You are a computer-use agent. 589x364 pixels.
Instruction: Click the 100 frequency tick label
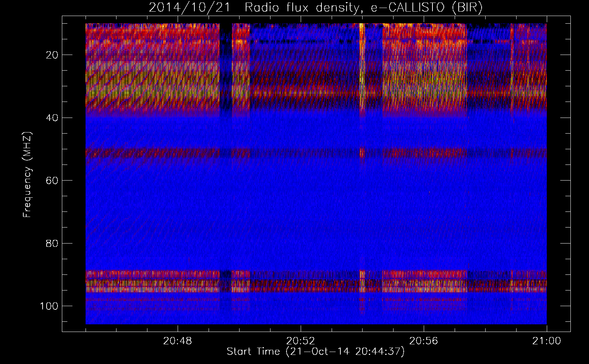[49, 306]
